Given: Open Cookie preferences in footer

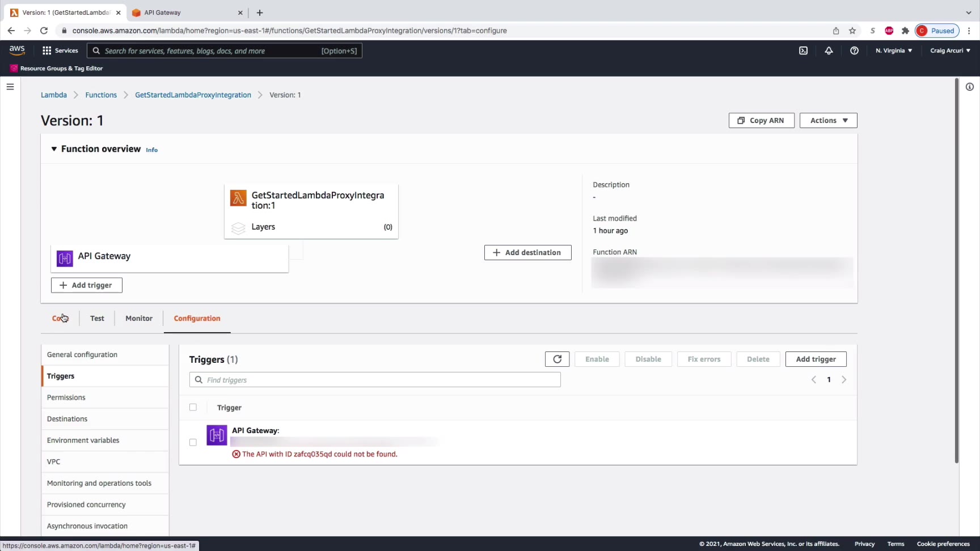Looking at the screenshot, I should (x=943, y=544).
